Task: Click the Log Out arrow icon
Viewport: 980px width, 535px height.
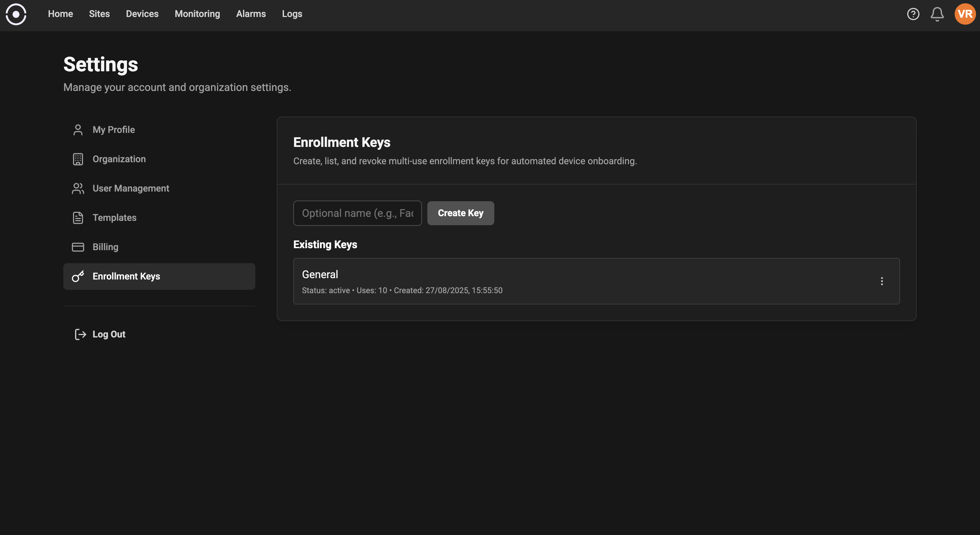Action: 80,334
